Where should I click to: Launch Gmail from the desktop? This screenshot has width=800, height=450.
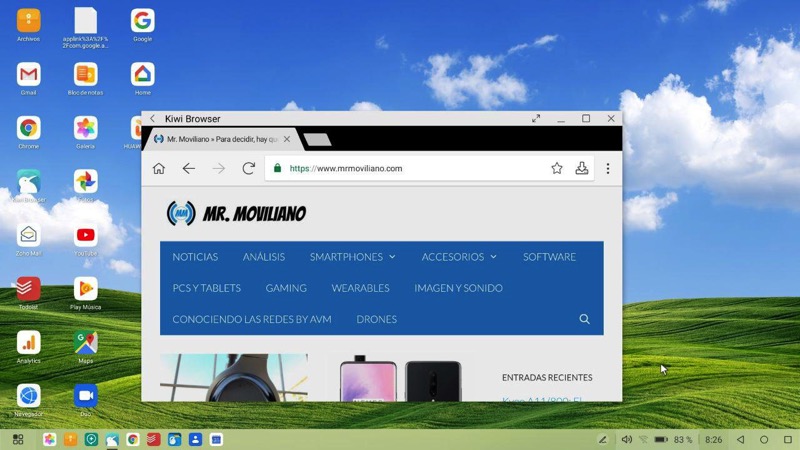(29, 75)
